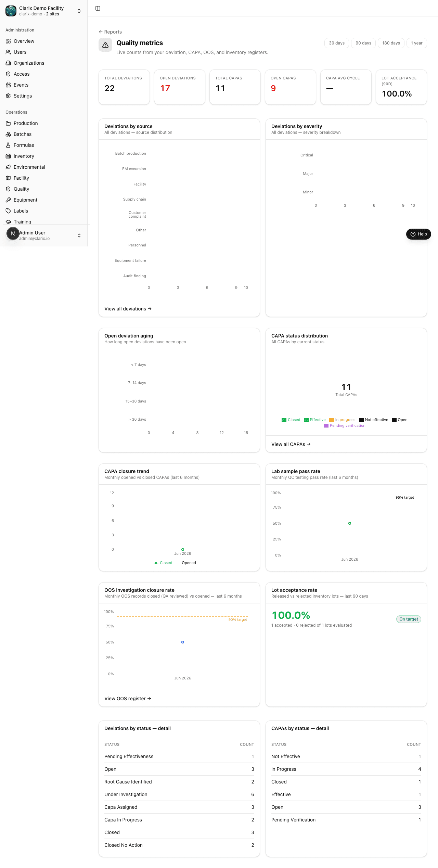The height and width of the screenshot is (868, 438).
Task: Click the Closed legend swatch in CAPA status
Action: [284, 420]
